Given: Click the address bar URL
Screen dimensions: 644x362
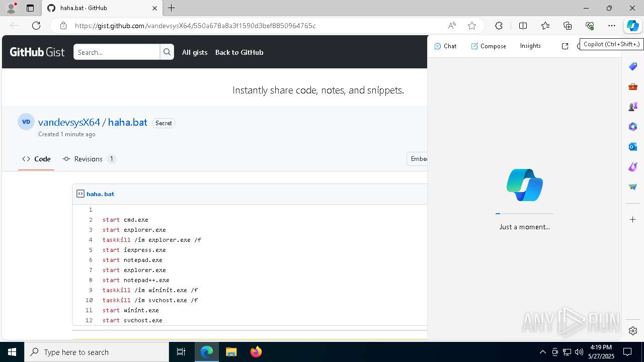Looking at the screenshot, I should (195, 26).
